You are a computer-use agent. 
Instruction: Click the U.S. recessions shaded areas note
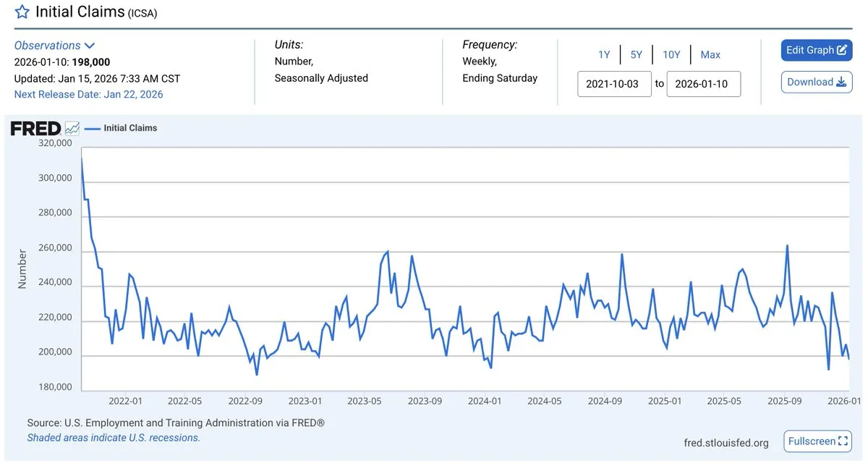click(114, 438)
